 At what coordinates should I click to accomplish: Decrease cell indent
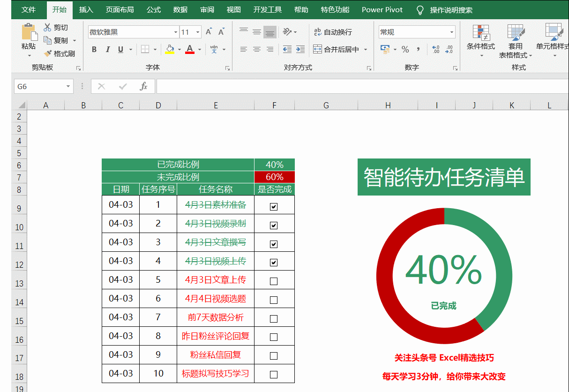(287, 49)
